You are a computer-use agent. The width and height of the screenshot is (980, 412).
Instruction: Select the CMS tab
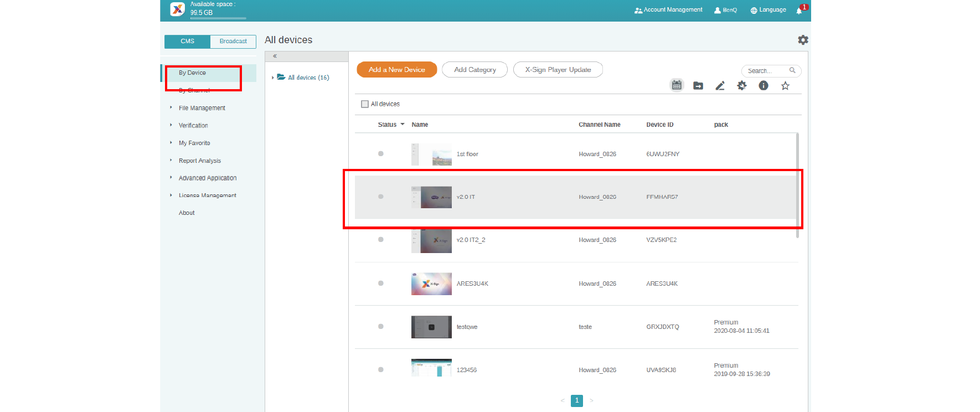[x=187, y=42]
